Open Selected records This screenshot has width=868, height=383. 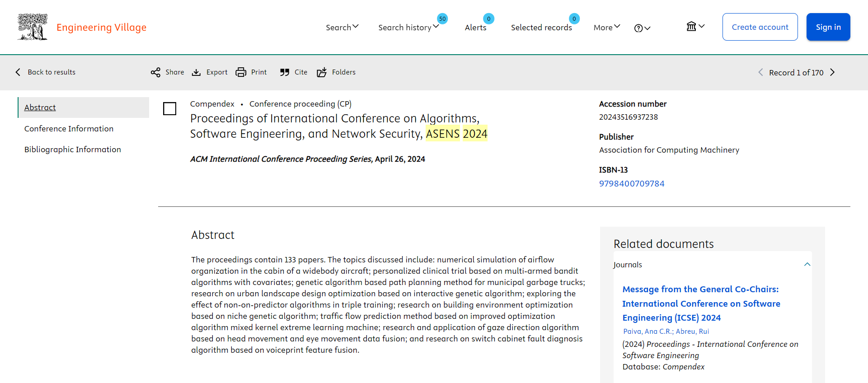coord(541,28)
